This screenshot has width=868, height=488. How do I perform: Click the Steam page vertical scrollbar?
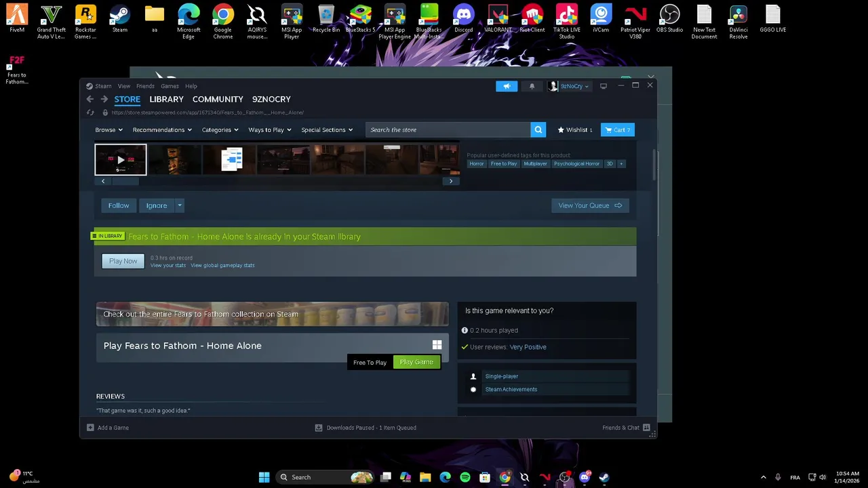click(654, 165)
